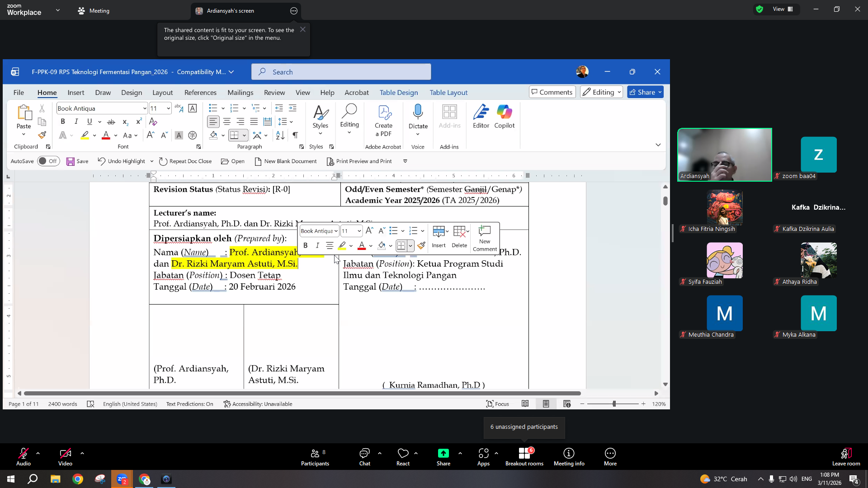The width and height of the screenshot is (868, 488).
Task: Click the Increase Indent icon in the ribbon
Action: coord(292,108)
